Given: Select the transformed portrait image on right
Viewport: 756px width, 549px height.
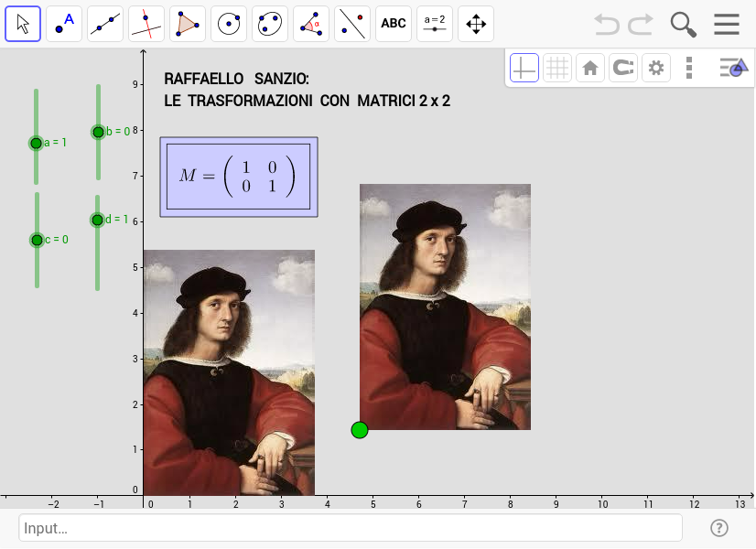Looking at the screenshot, I should 445,307.
